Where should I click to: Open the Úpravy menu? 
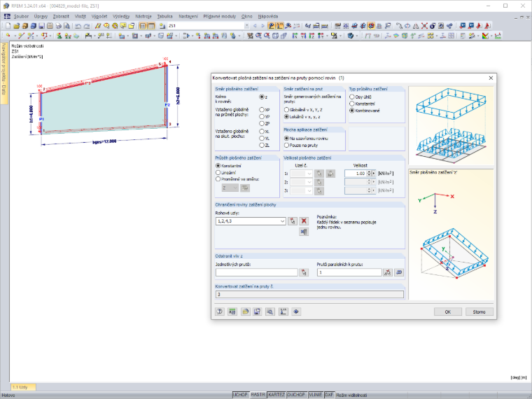coord(41,16)
